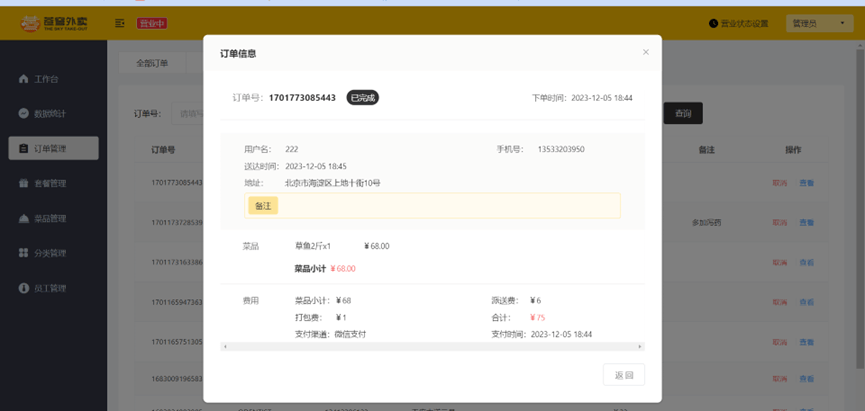This screenshot has width=865, height=411.
Task: Click 查看 link in 多加芫荽 row
Action: tap(807, 223)
